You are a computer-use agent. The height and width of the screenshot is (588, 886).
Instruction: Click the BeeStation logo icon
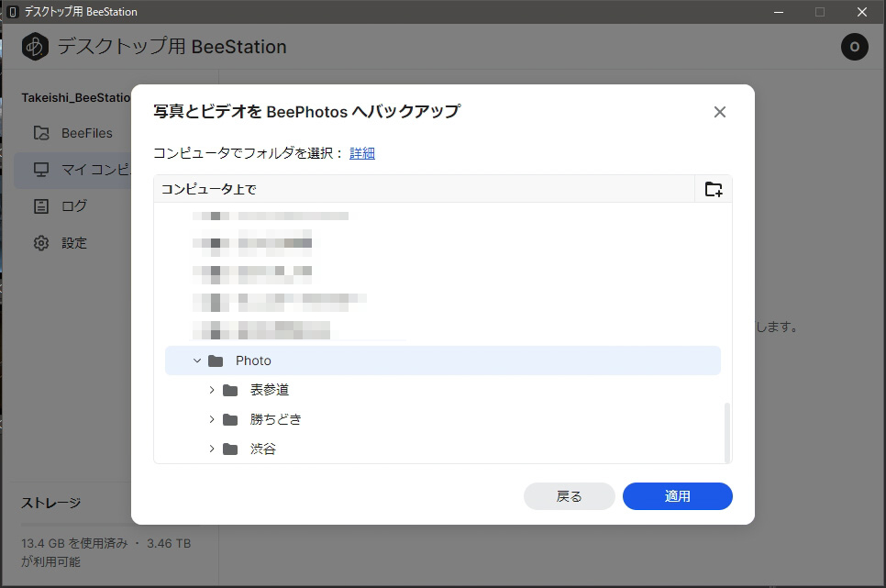[34, 46]
